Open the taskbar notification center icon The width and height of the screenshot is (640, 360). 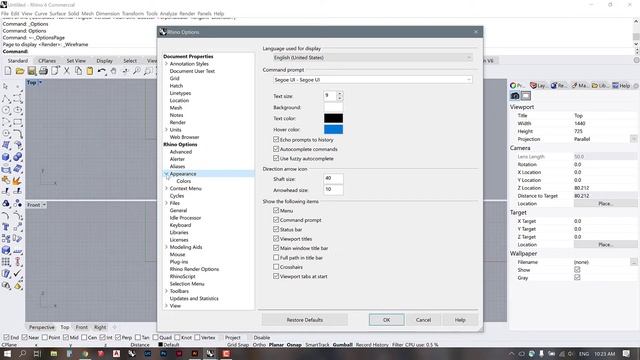[x=627, y=353]
